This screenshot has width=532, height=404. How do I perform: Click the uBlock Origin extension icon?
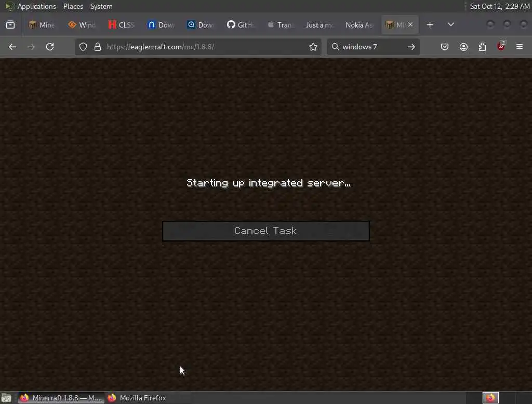coord(501,46)
